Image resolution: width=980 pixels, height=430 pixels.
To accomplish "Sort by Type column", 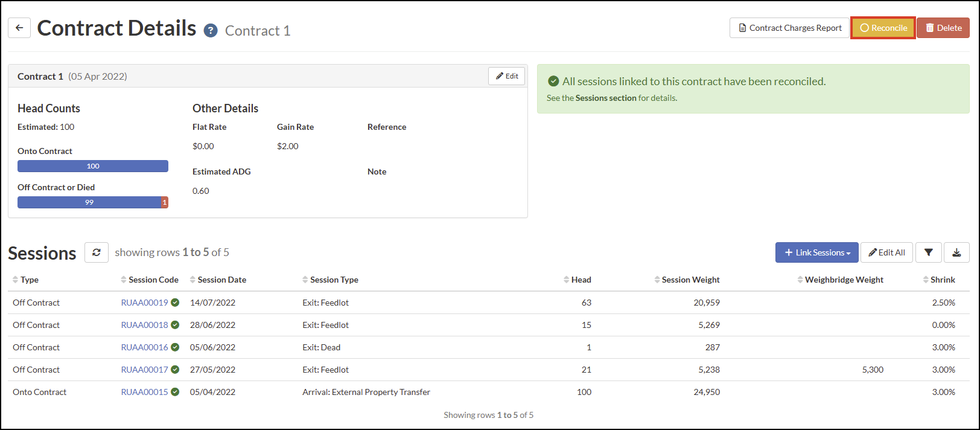I will coord(25,280).
